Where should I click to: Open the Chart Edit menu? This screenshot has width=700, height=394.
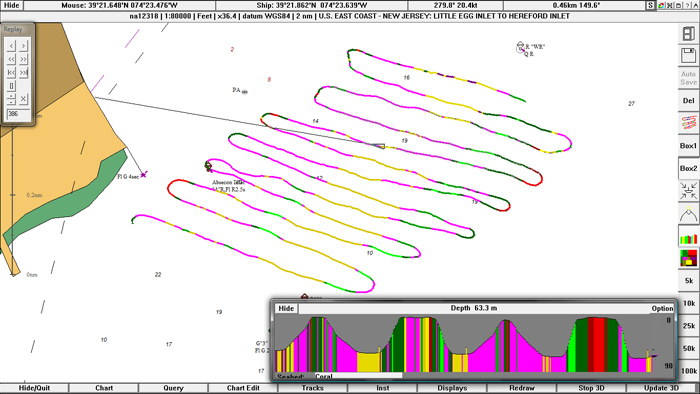click(x=243, y=388)
